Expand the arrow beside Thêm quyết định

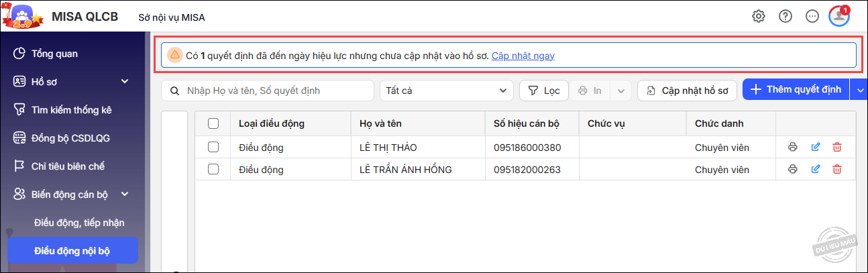coord(859,90)
